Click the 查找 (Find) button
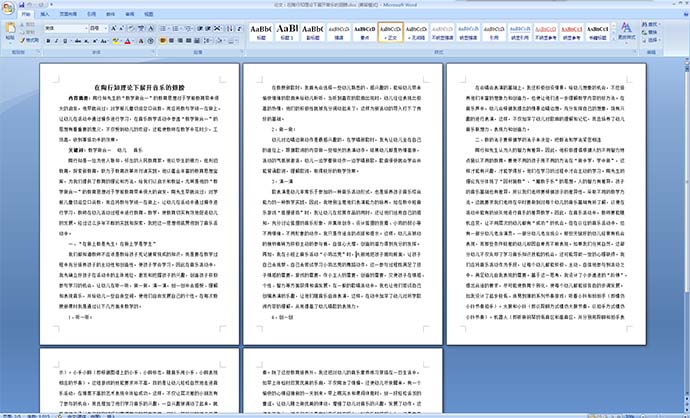This screenshot has height=418, width=690. [650, 25]
